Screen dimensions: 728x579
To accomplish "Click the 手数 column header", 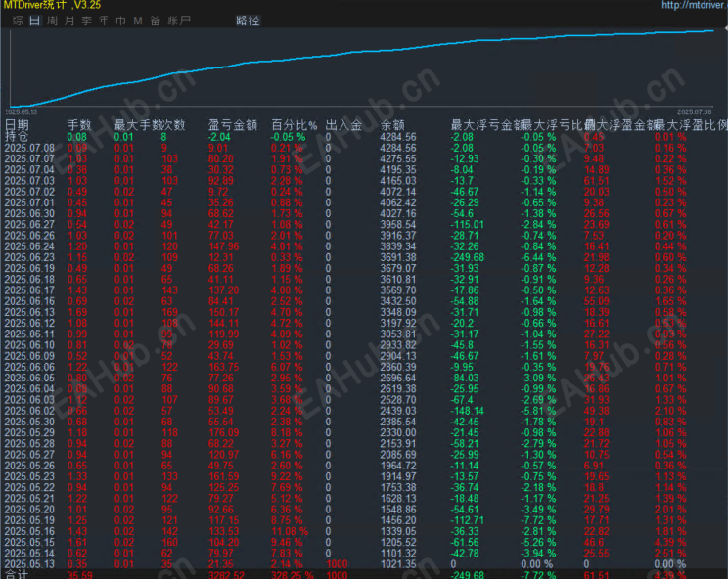I will (79, 125).
